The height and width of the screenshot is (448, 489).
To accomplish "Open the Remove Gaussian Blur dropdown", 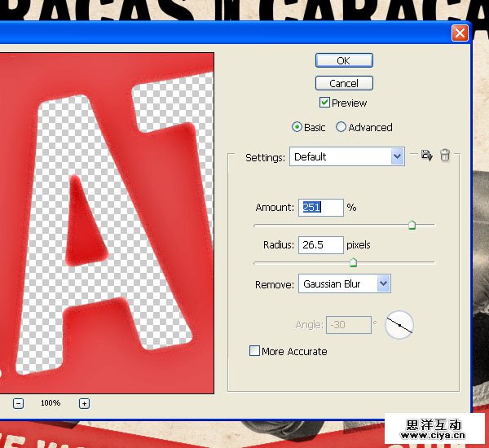I will click(x=344, y=283).
